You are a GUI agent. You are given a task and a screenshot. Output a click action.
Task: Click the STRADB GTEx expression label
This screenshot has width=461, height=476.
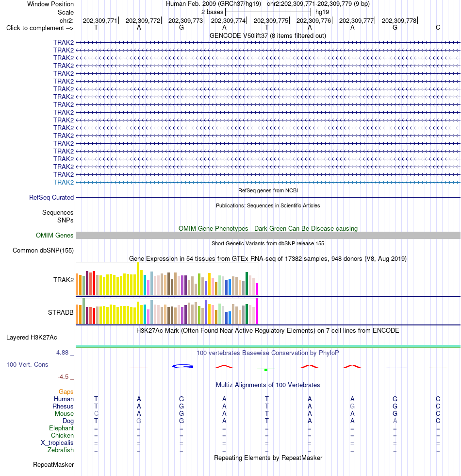[x=61, y=313]
